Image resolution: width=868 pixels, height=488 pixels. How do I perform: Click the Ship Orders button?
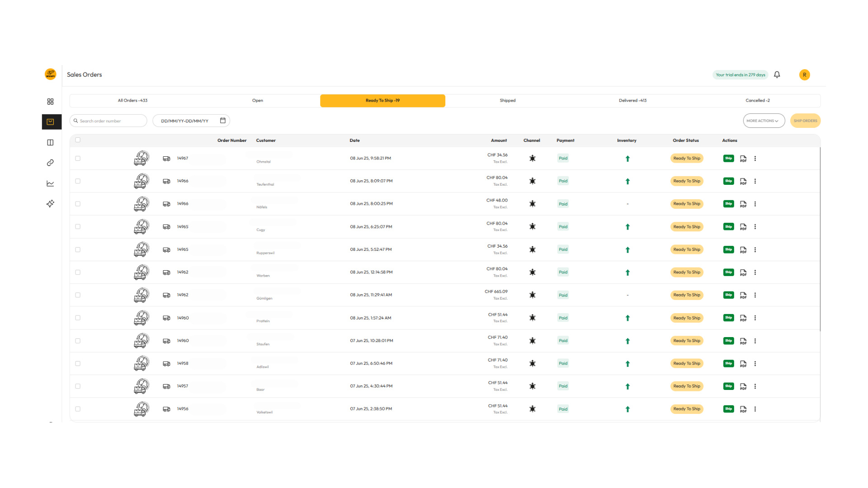point(805,121)
